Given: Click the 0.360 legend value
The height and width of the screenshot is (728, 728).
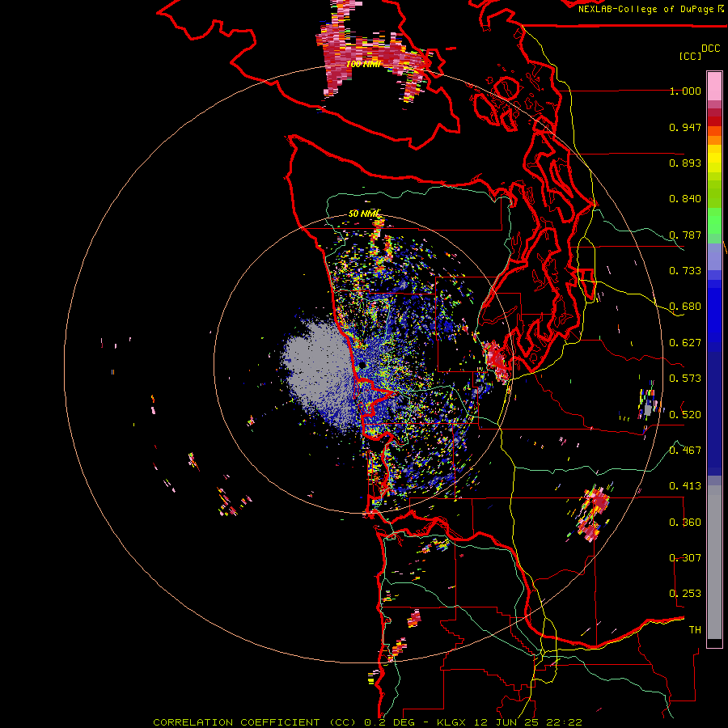Looking at the screenshot, I should (x=685, y=523).
